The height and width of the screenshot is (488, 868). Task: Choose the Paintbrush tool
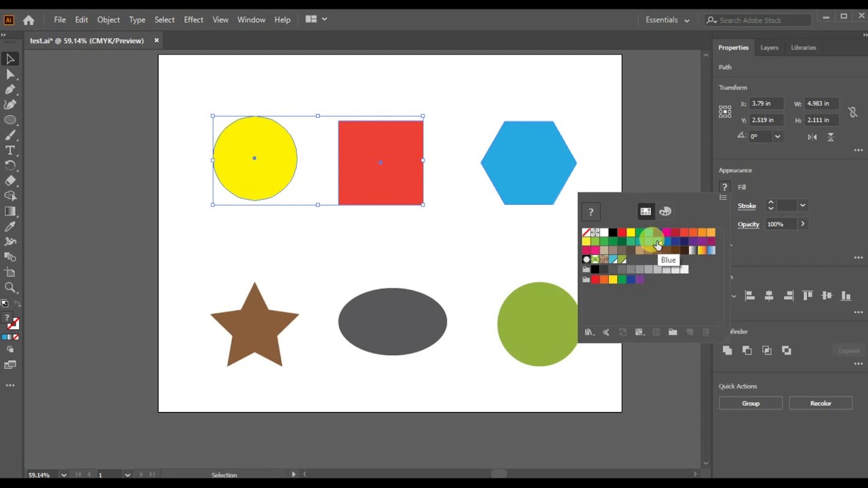pyautogui.click(x=10, y=135)
